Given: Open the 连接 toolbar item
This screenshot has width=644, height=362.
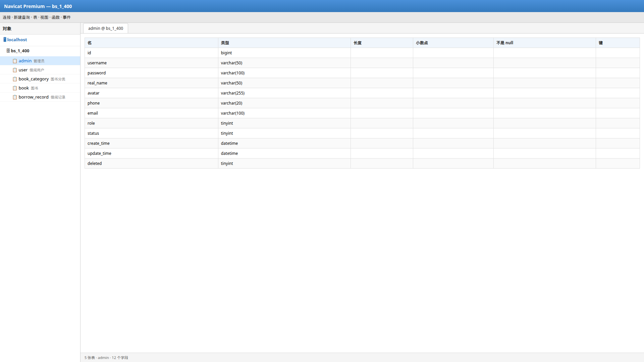Looking at the screenshot, I should point(7,17).
